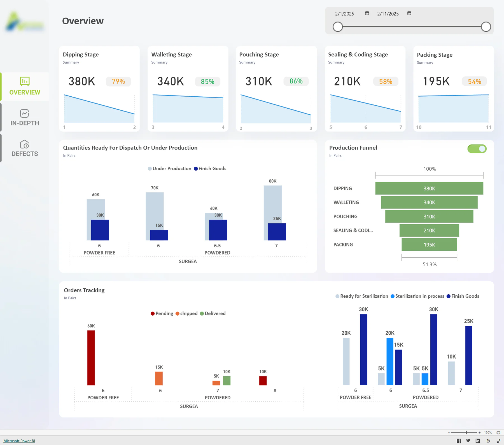Image resolution: width=504 pixels, height=445 pixels.
Task: Click the share link icon in footer
Action: (x=488, y=441)
